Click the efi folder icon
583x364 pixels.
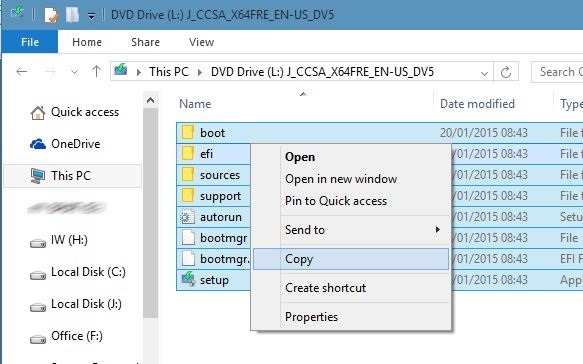point(188,153)
